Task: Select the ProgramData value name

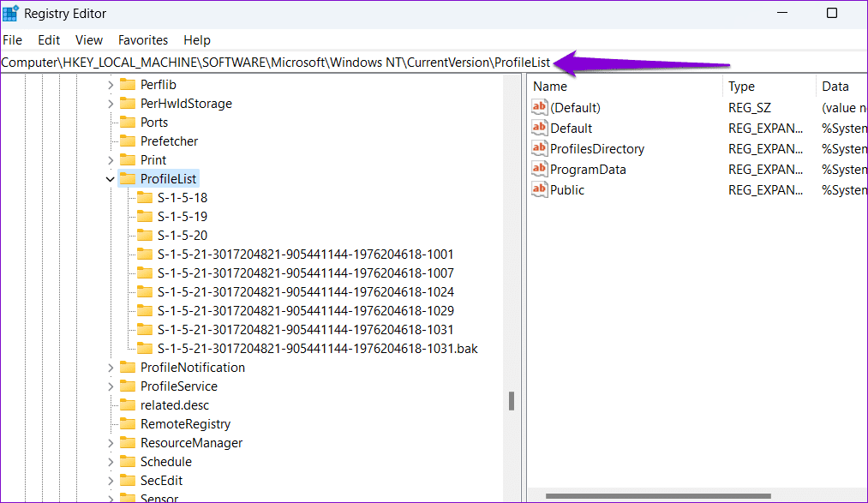Action: pyautogui.click(x=588, y=170)
